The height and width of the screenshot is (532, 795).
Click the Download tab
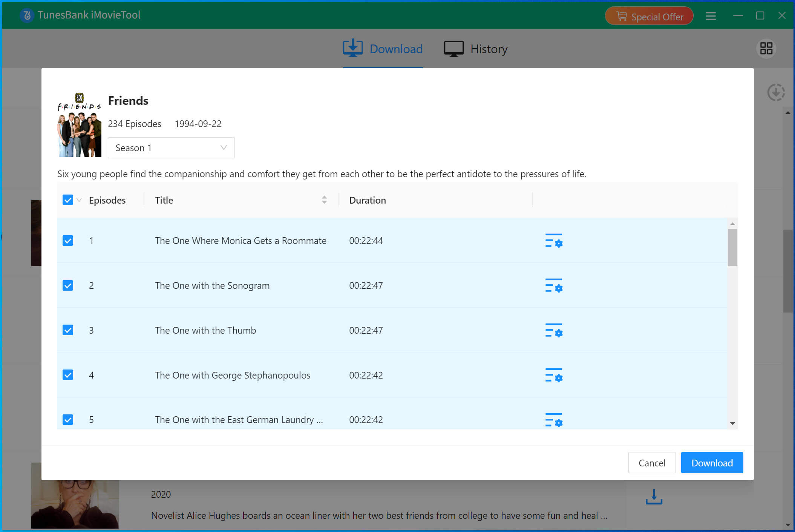point(383,49)
